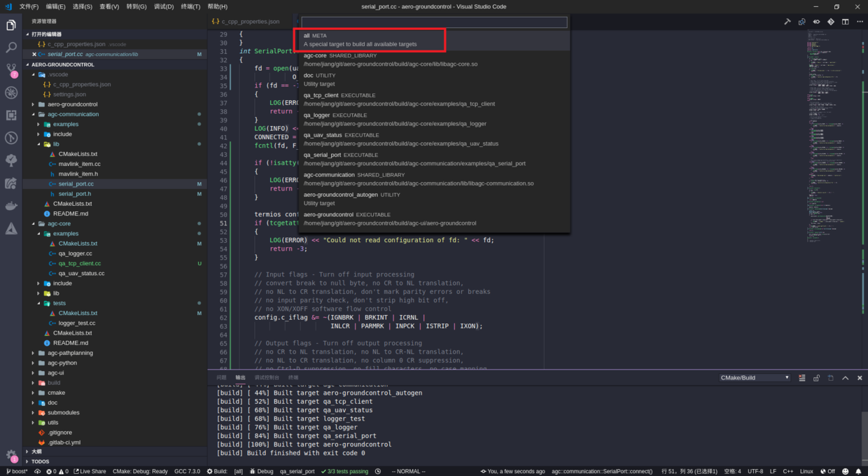Maximize the panel with the up chevron
Screen dimensions: 868x476
(846, 378)
